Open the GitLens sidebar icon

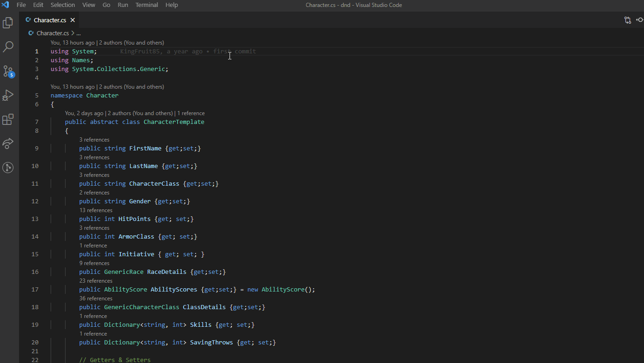[8, 168]
